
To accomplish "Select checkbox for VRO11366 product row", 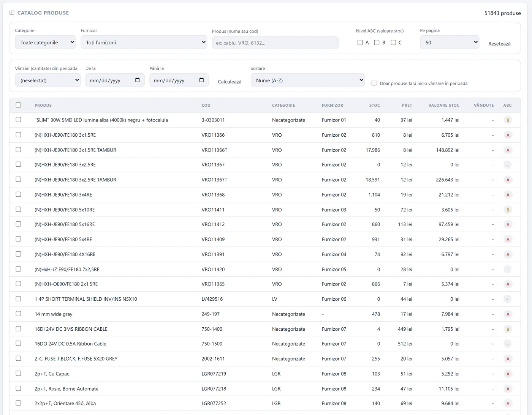I will click(x=18, y=135).
